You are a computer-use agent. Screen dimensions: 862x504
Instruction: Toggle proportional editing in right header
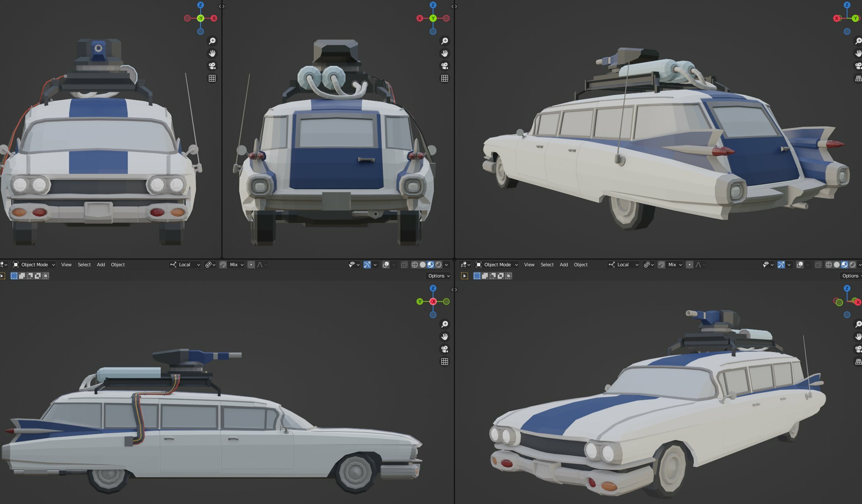point(690,265)
